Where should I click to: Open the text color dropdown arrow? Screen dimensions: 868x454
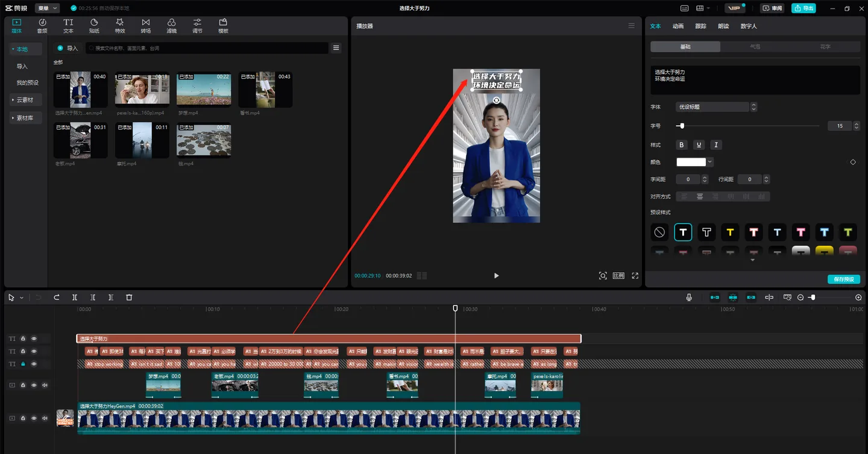710,162
